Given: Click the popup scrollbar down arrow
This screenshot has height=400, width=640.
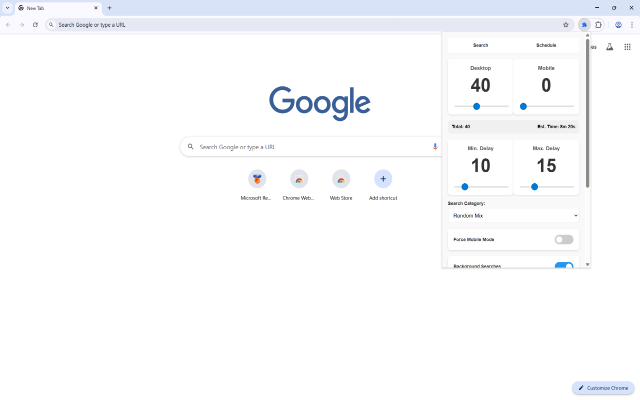Looking at the screenshot, I should click(587, 264).
